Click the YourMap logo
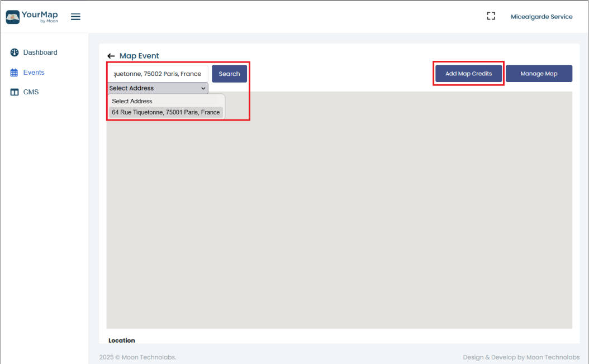Viewport: 589px width, 364px height. (x=32, y=17)
